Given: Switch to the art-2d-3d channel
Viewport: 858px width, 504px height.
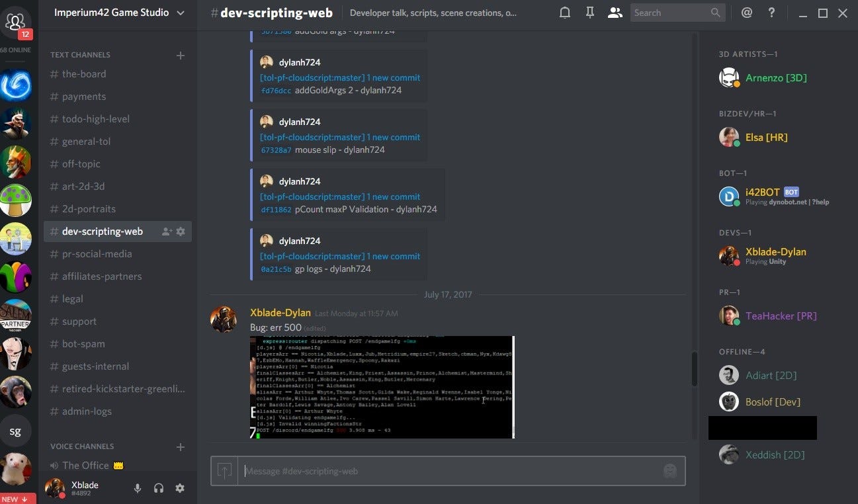Looking at the screenshot, I should pyautogui.click(x=118, y=187).
